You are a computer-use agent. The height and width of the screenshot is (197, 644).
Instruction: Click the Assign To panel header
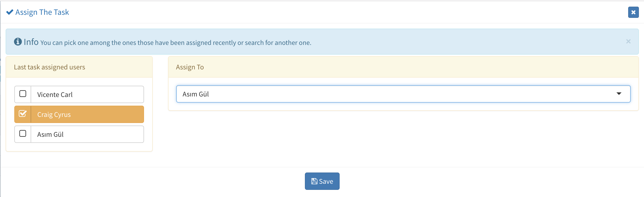click(190, 67)
